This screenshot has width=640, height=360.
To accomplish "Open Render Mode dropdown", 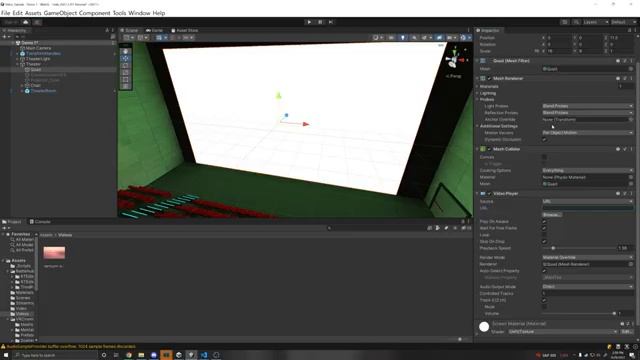I will tap(587, 258).
